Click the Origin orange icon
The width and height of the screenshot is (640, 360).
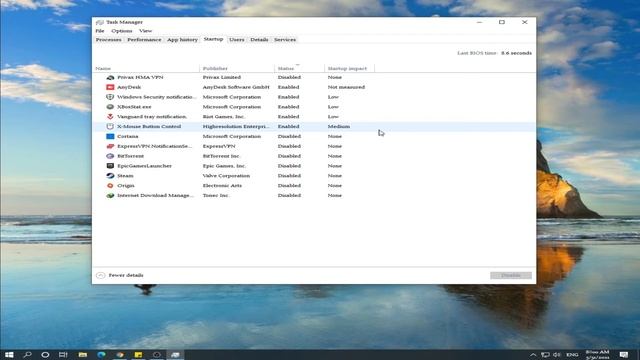coord(110,185)
